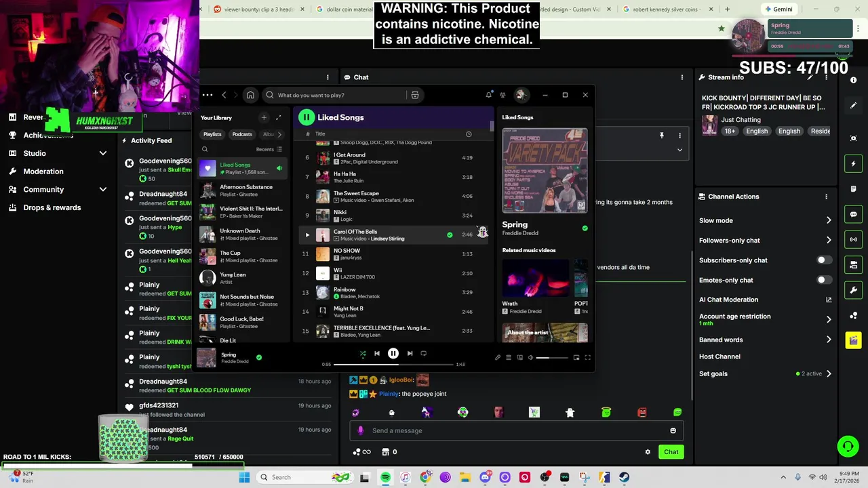Play Carol Of The Bells row
Screen dimensions: 868x488
pos(307,235)
